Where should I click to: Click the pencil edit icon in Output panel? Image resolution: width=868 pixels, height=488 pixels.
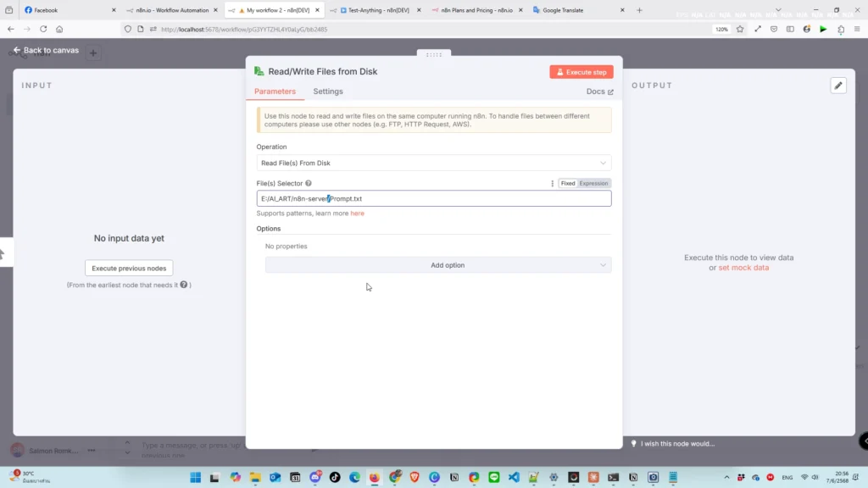(x=837, y=86)
